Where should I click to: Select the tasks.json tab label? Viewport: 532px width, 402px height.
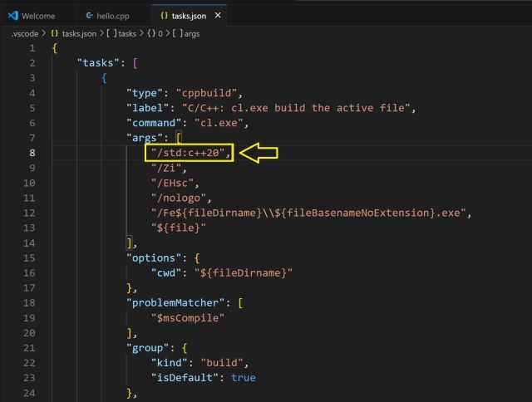(190, 16)
